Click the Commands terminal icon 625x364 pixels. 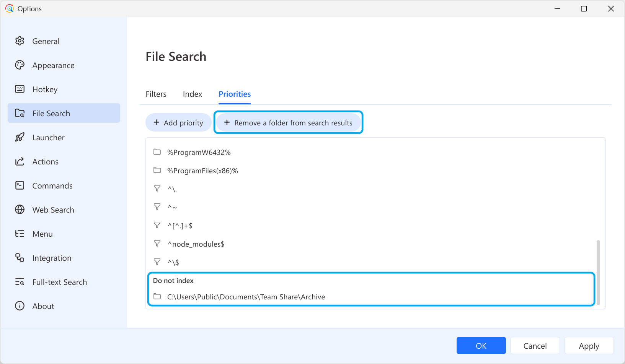(x=20, y=185)
